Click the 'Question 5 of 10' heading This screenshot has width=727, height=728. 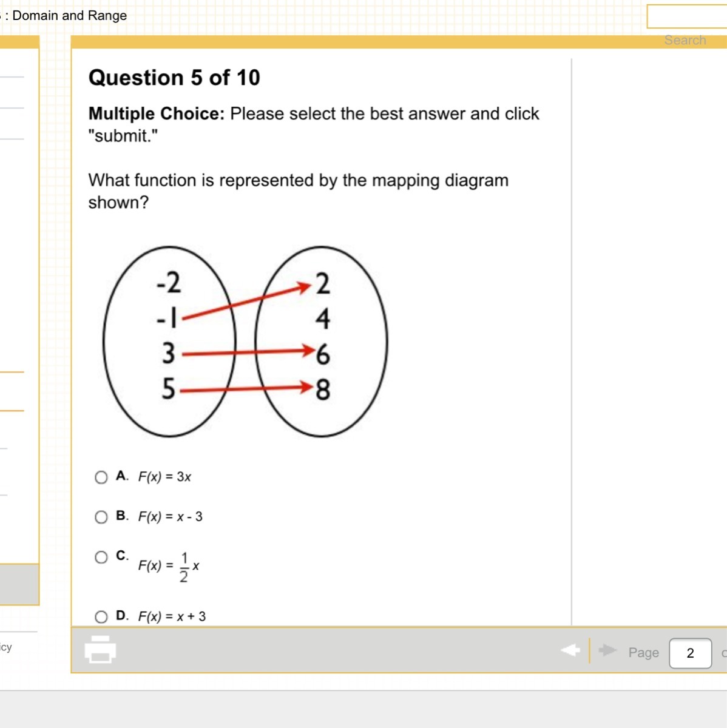pos(174,78)
